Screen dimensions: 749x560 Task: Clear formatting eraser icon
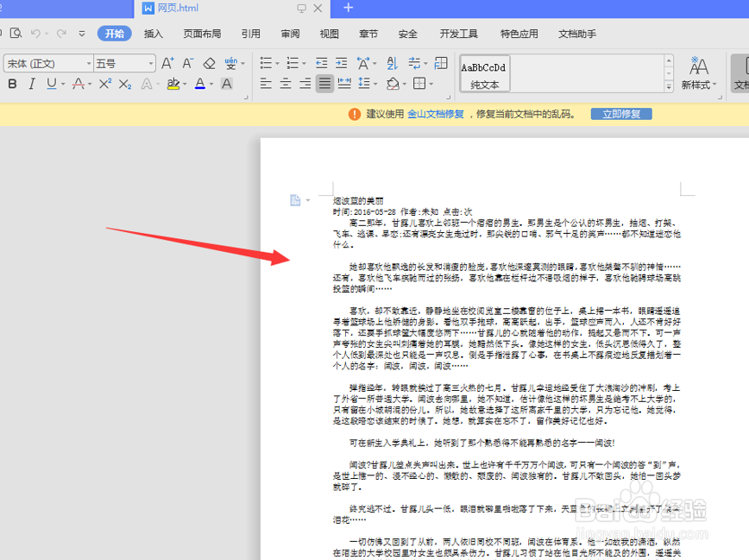point(209,63)
